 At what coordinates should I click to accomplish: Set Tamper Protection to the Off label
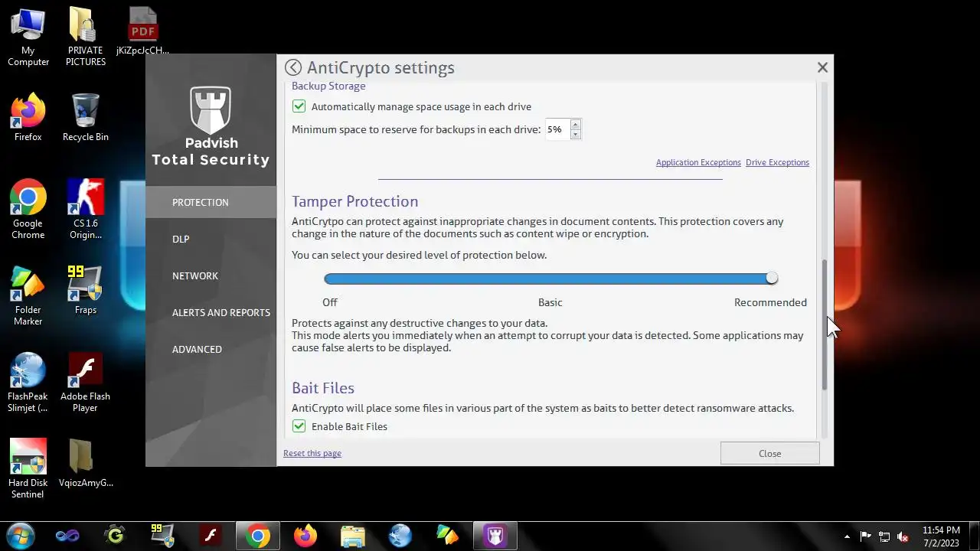coord(330,302)
